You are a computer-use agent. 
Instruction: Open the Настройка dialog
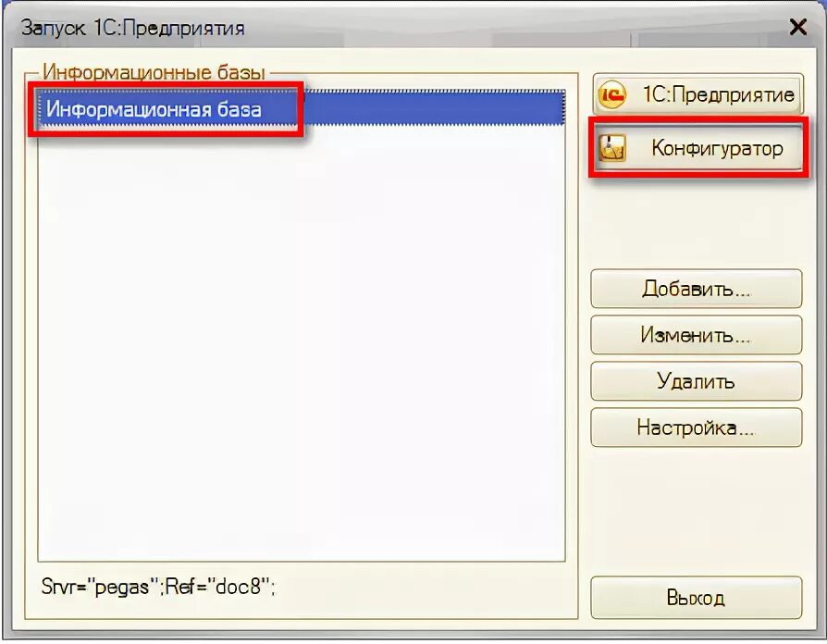pyautogui.click(x=697, y=427)
